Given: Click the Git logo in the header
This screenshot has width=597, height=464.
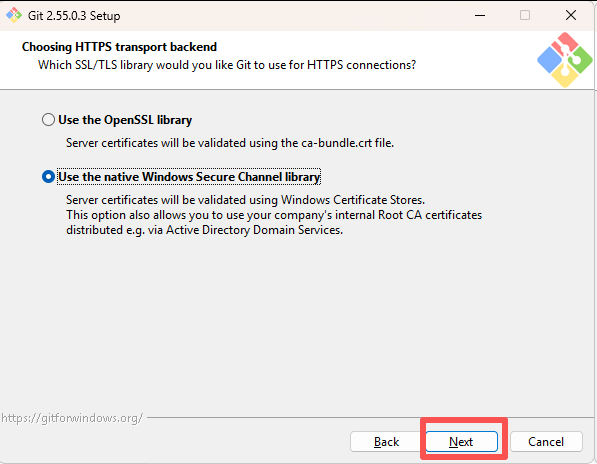Looking at the screenshot, I should tap(565, 60).
